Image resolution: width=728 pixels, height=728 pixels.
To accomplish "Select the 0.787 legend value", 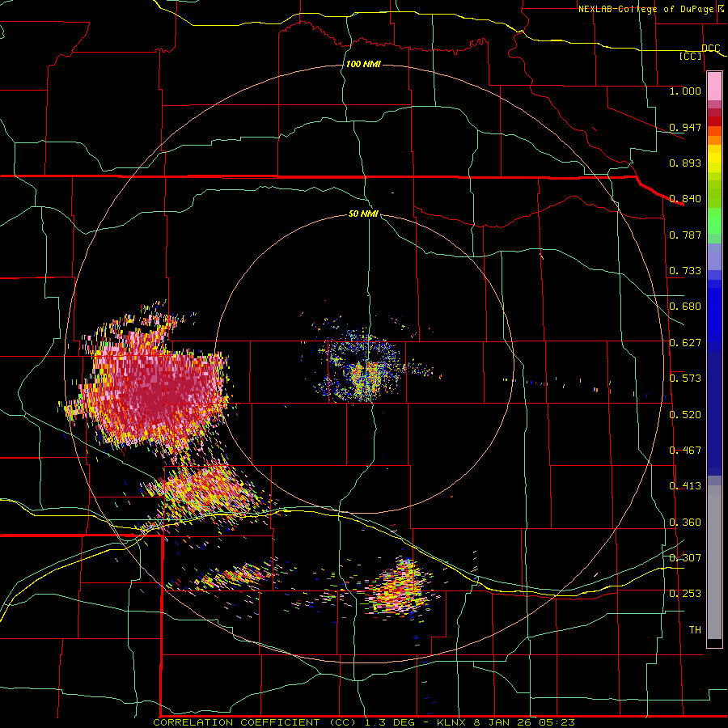I will [x=685, y=235].
